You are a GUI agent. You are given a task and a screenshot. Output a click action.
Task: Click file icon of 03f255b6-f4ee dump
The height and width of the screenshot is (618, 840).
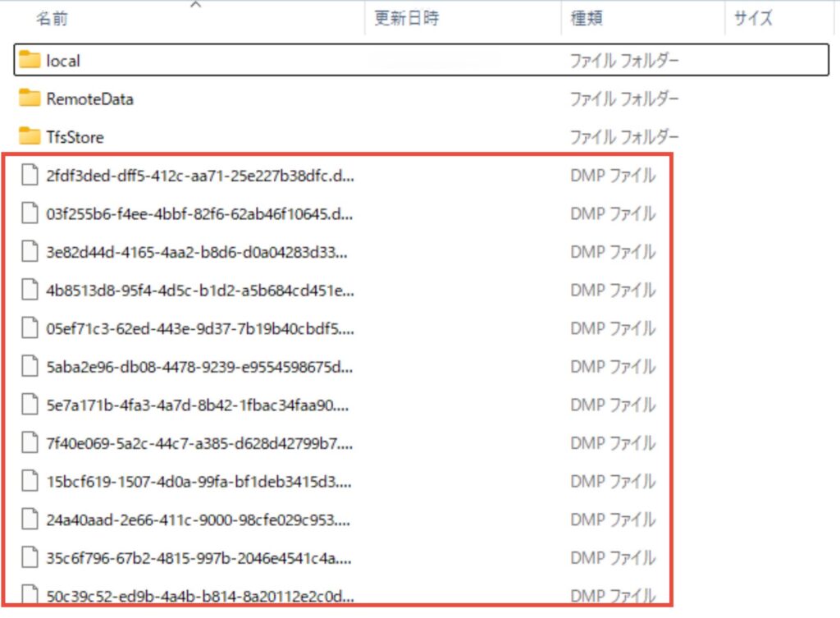pos(30,213)
